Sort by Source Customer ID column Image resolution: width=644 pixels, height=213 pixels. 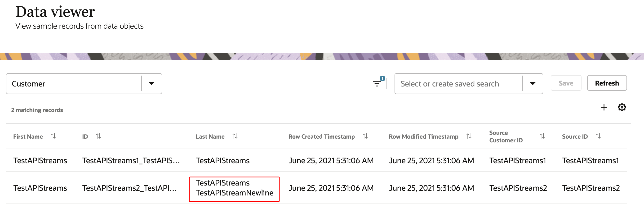tap(542, 136)
